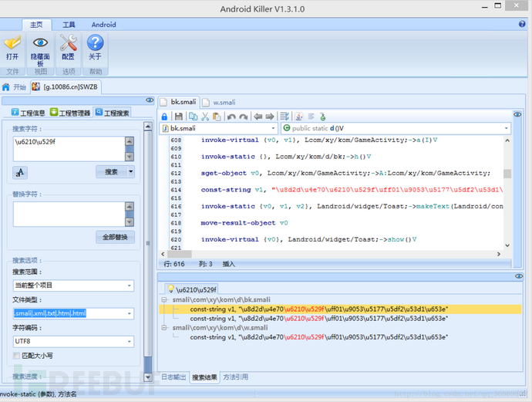
Task: Click code line 618 move-result-object v0
Action: click(244, 223)
